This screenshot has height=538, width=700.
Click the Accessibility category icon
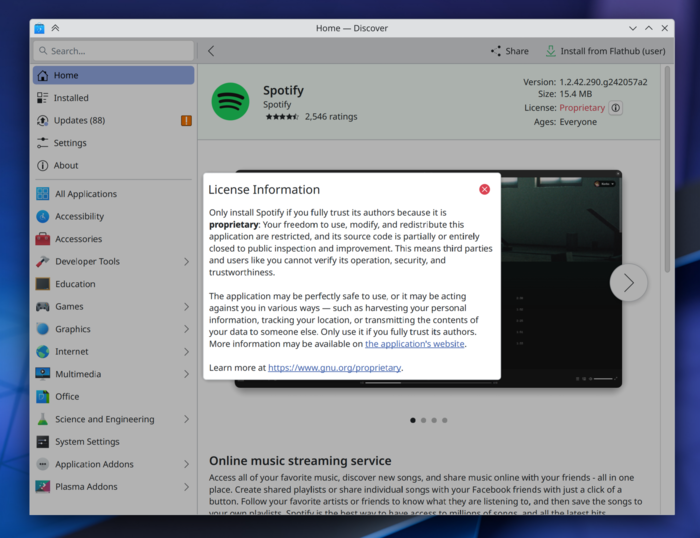[x=43, y=217]
